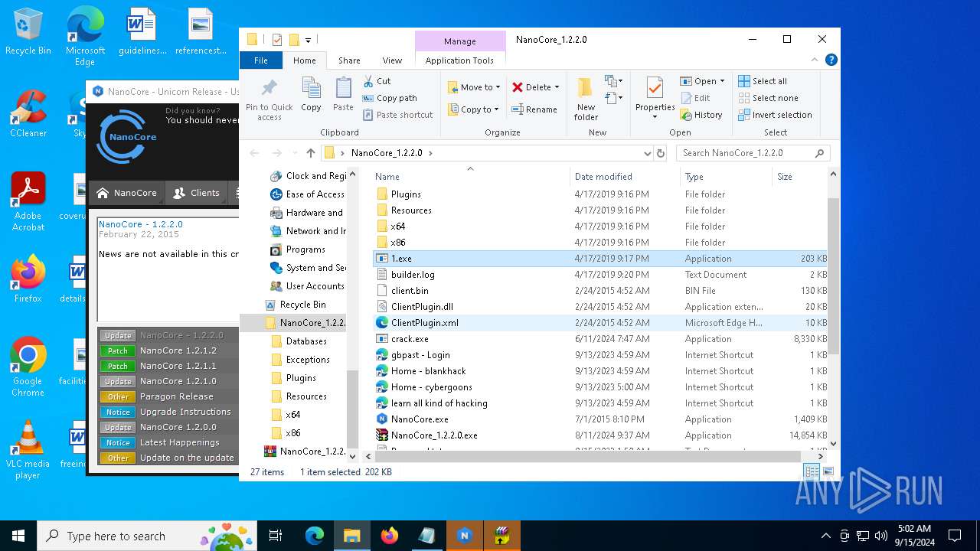
Task: Select the NanoCore_1.2.2.0.exe file
Action: pyautogui.click(x=434, y=435)
